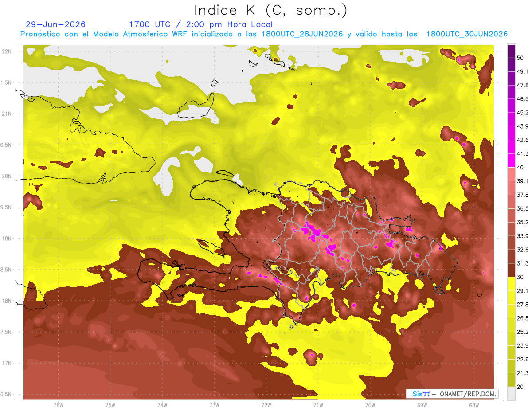The image size is (532, 411).
Task: Click the colorbar value 49.1
Action: coord(522,71)
